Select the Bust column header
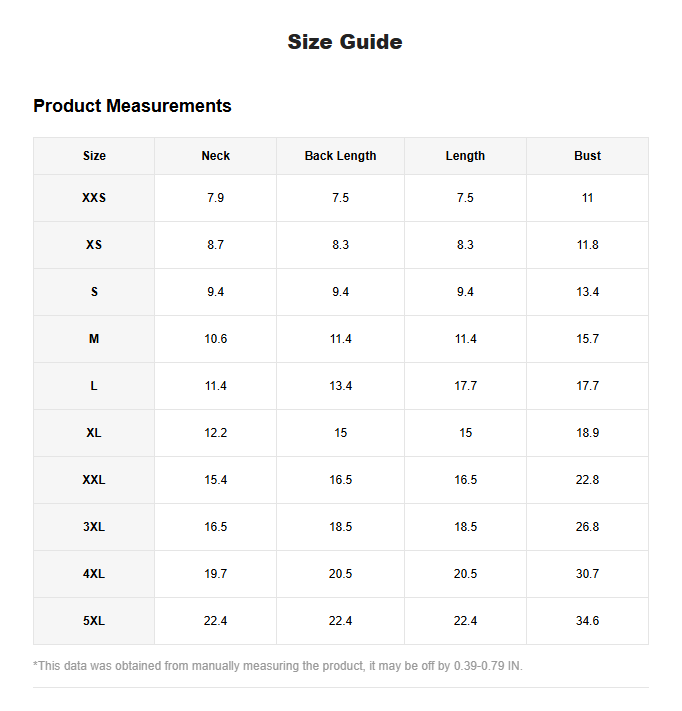Screen dimensions: 682x711 [x=587, y=156]
